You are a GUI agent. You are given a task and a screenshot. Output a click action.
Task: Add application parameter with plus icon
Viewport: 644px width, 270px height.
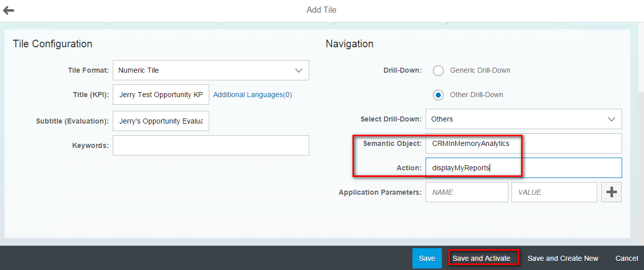click(611, 192)
